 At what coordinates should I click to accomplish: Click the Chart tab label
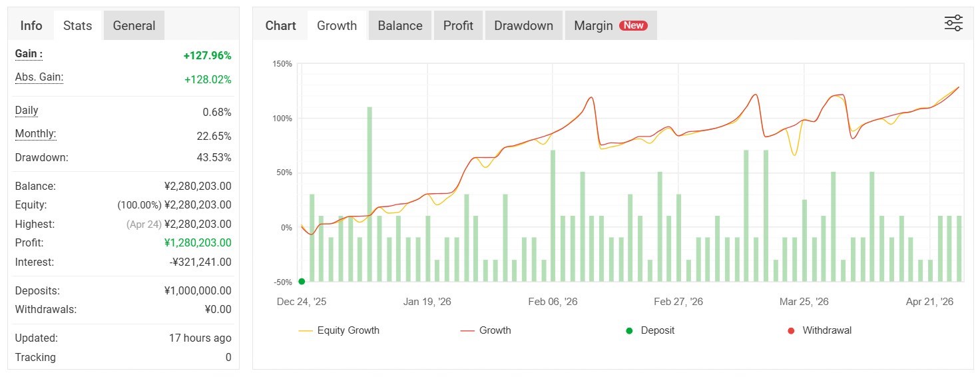click(280, 26)
